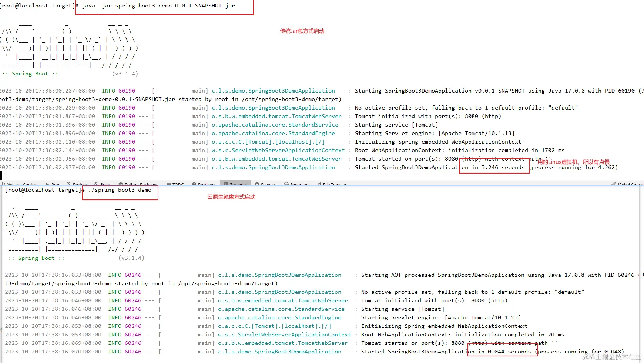The width and height of the screenshot is (644, 363).
Task: Click the timestamp '2023-10-20T17:38:16.070+08:00'
Action: click(53, 352)
